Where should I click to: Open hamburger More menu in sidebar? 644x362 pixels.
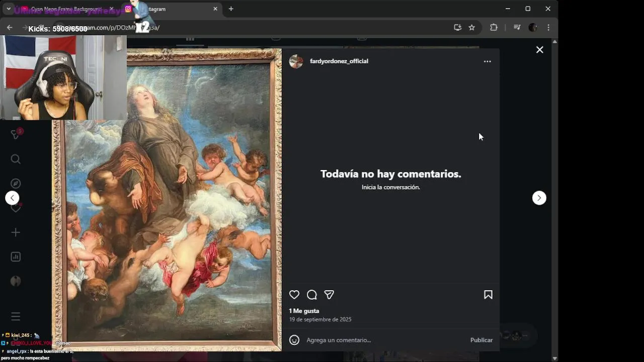point(16,317)
